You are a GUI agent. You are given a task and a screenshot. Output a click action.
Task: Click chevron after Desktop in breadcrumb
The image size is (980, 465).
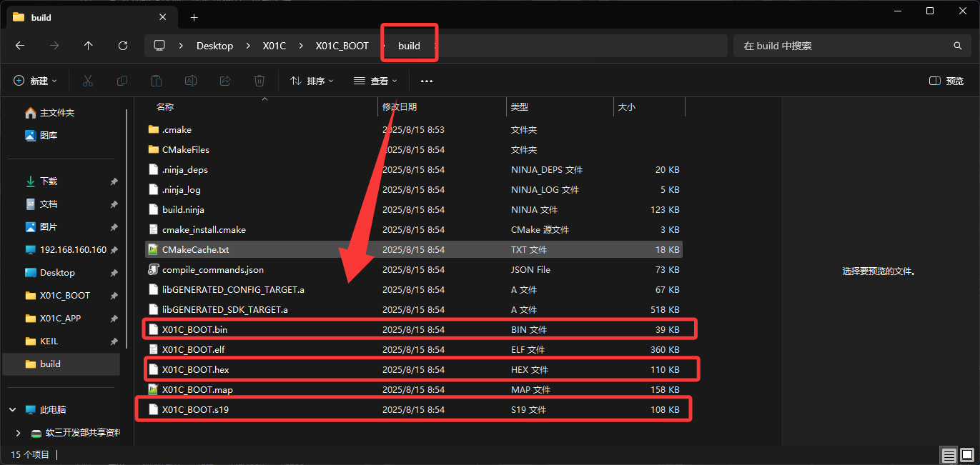click(247, 46)
